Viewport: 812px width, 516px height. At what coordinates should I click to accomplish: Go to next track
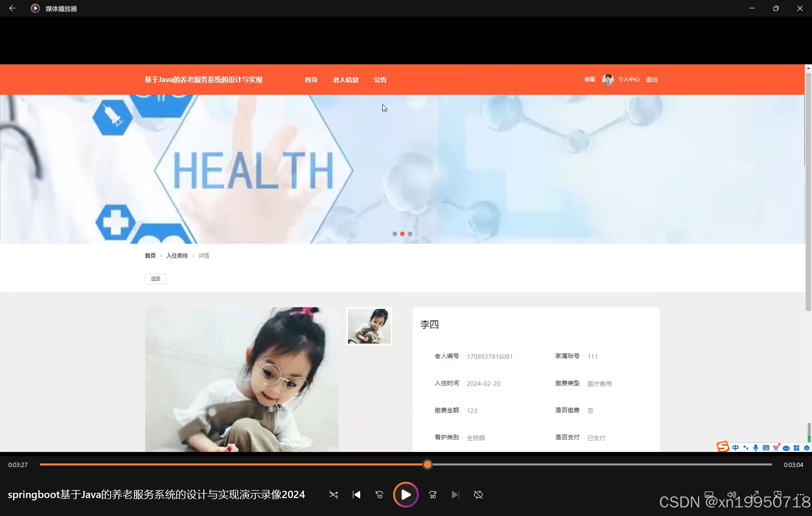(455, 495)
